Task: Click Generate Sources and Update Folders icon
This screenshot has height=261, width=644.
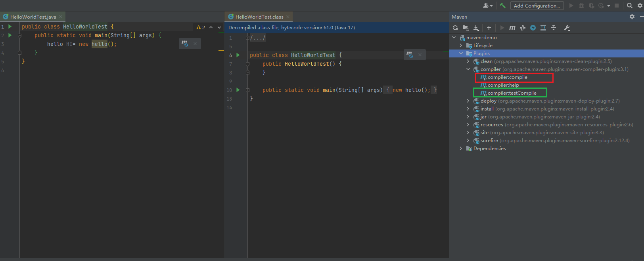Action: 466,28
